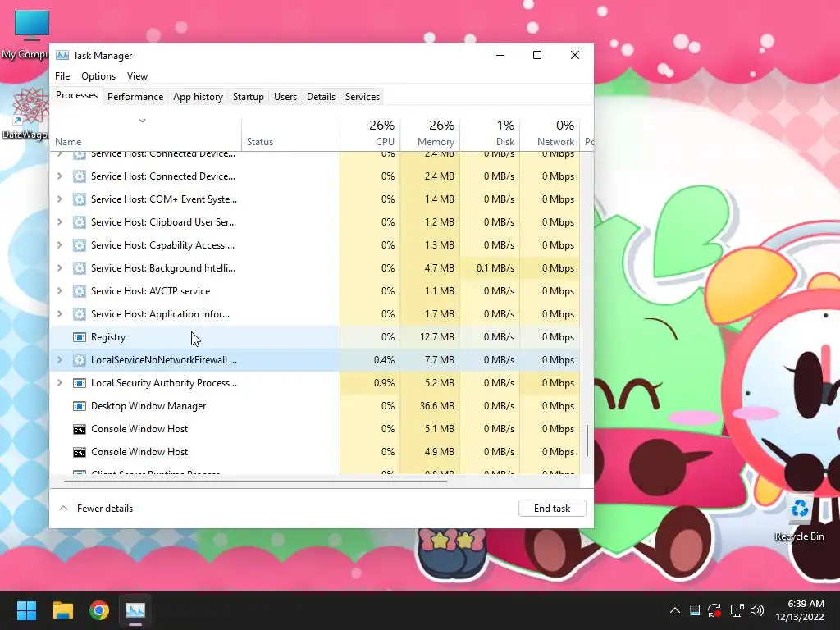Show hidden system tray icons

[x=675, y=610]
